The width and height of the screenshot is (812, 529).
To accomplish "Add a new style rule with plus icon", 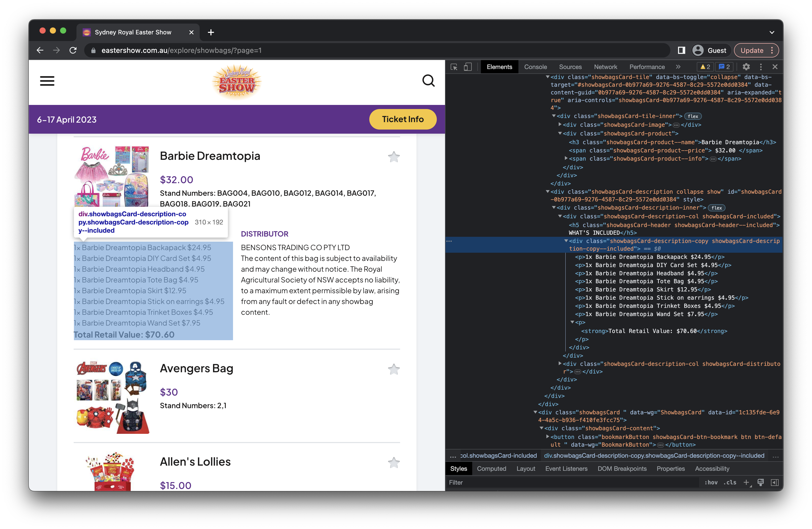I will click(746, 482).
